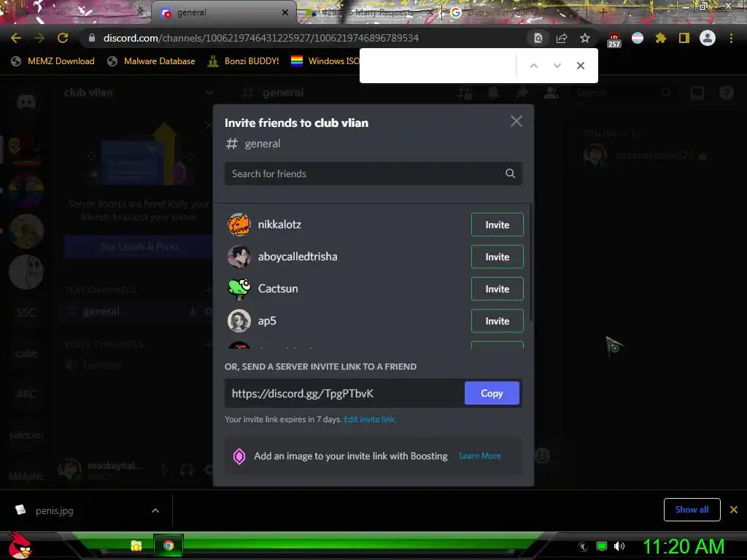Invite nikkalotz to the server
This screenshot has height=560, width=747.
pyautogui.click(x=497, y=225)
